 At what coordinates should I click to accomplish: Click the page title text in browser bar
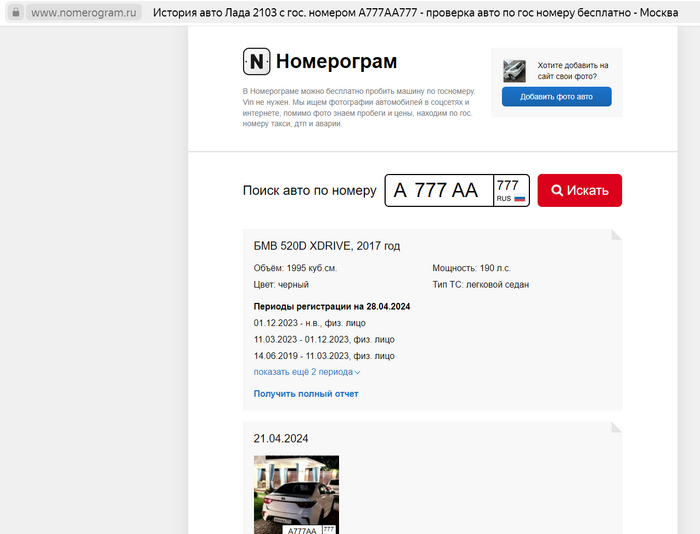click(415, 13)
